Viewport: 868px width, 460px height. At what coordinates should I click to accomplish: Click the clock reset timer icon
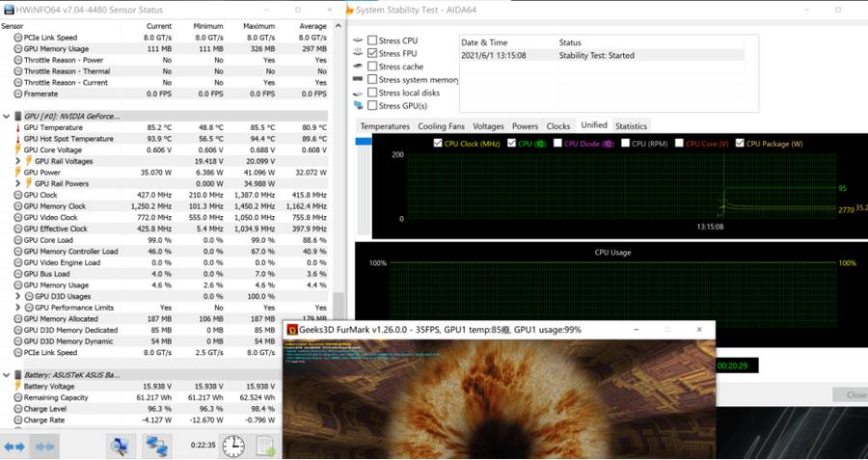pyautogui.click(x=233, y=446)
